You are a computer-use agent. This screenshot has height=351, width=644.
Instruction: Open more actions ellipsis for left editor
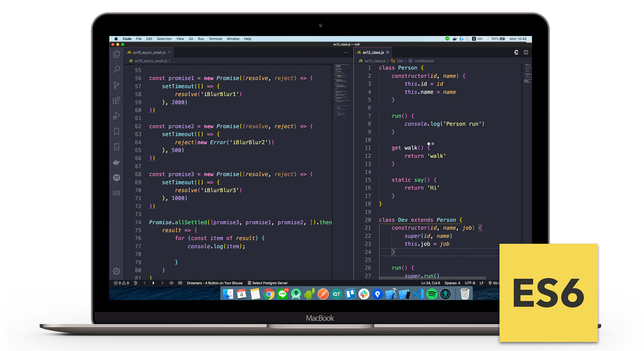346,52
